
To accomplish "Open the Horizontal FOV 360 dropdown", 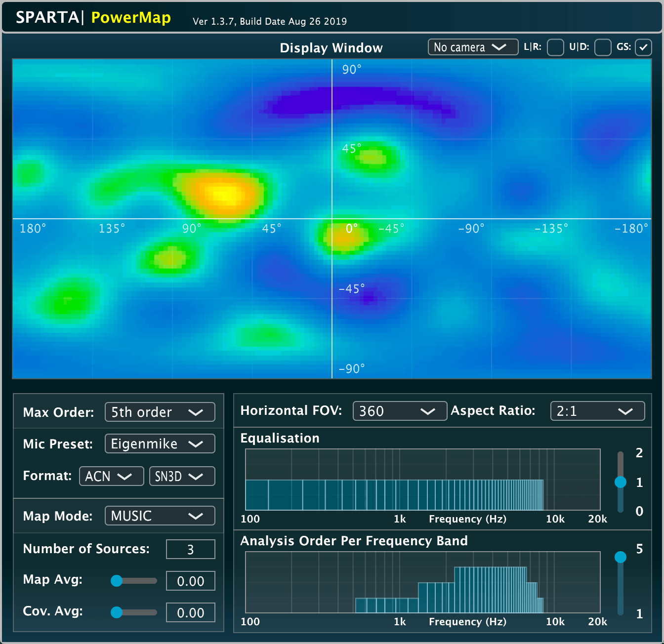I will [x=399, y=411].
